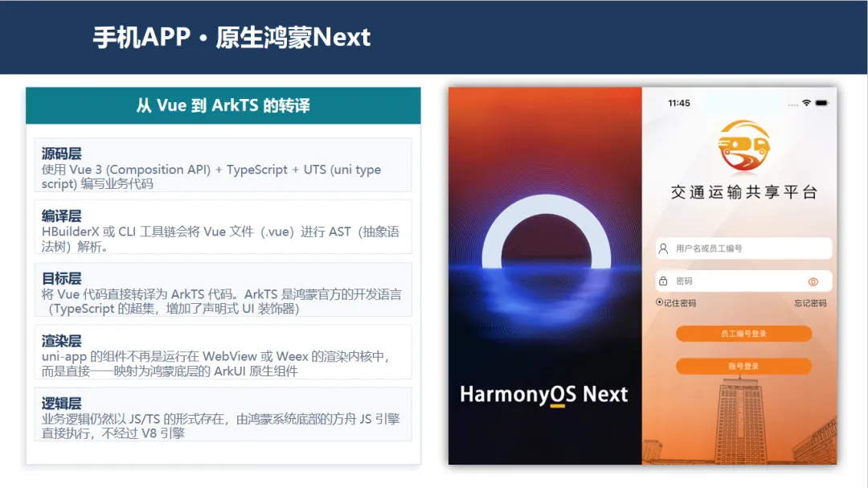
Task: Select the 记住密码 radio button
Action: click(x=659, y=302)
